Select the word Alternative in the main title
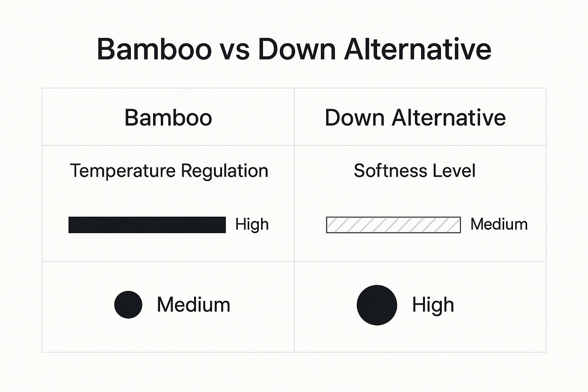The image size is (588, 392). coord(418,49)
